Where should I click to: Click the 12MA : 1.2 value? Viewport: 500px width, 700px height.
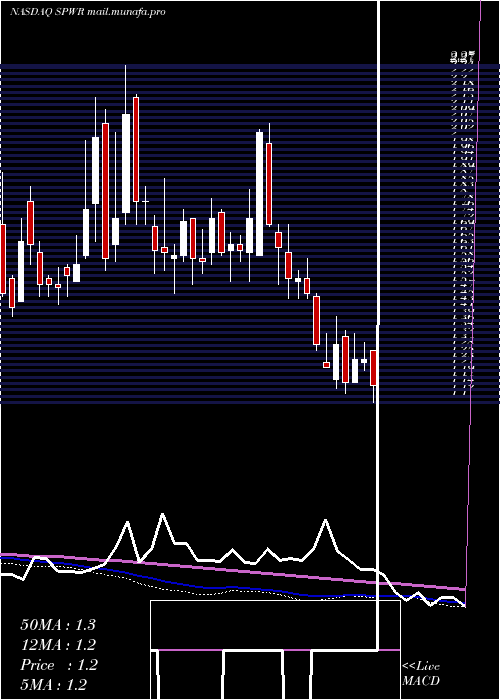pyautogui.click(x=58, y=645)
